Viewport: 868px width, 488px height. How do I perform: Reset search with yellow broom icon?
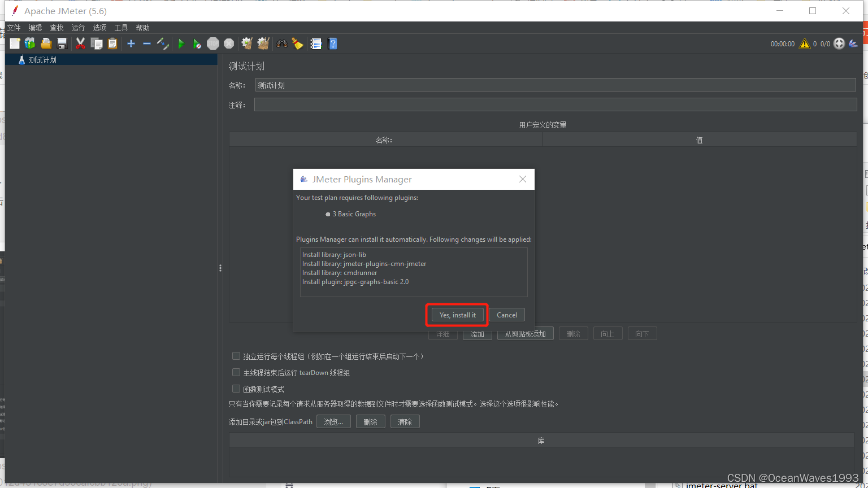[x=297, y=43]
